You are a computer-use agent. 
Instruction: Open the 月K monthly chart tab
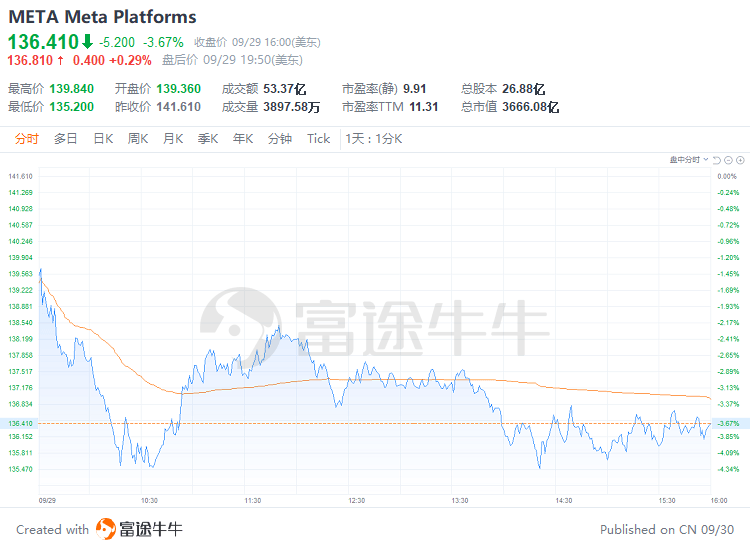click(x=173, y=139)
